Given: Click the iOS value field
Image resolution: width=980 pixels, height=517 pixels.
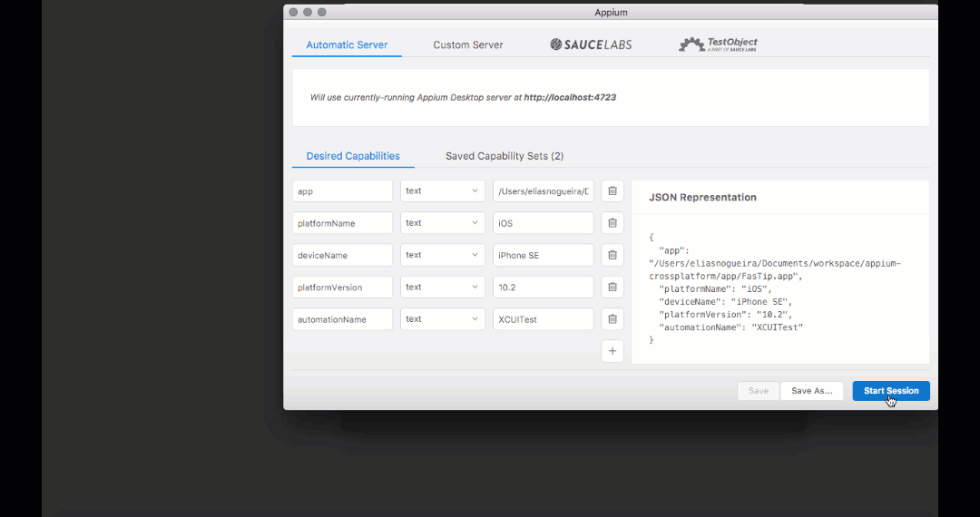Looking at the screenshot, I should pos(544,223).
